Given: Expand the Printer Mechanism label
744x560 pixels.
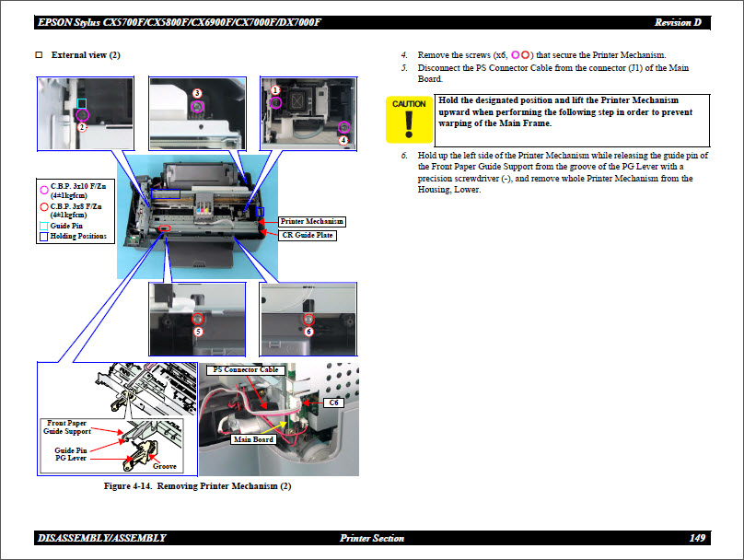Looking at the screenshot, I should click(x=311, y=222).
